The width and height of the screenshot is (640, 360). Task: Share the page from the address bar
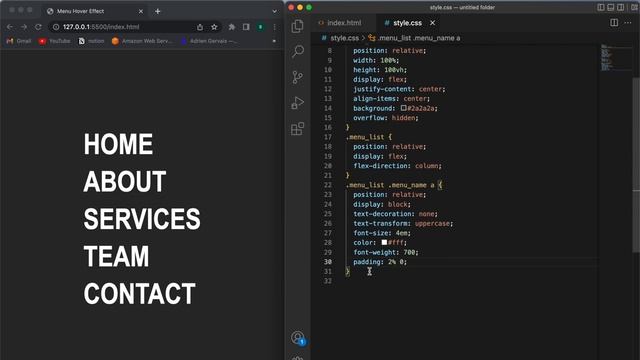click(200, 27)
